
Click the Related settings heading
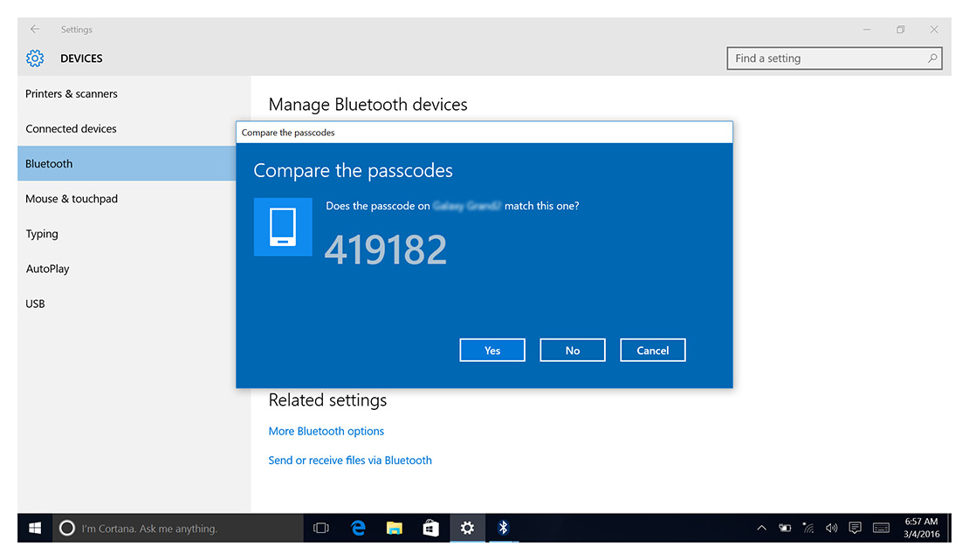point(327,400)
